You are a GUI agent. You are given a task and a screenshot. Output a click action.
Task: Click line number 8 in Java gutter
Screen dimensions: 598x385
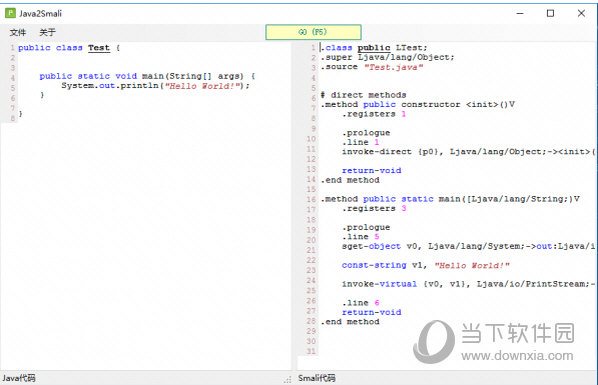click(13, 118)
